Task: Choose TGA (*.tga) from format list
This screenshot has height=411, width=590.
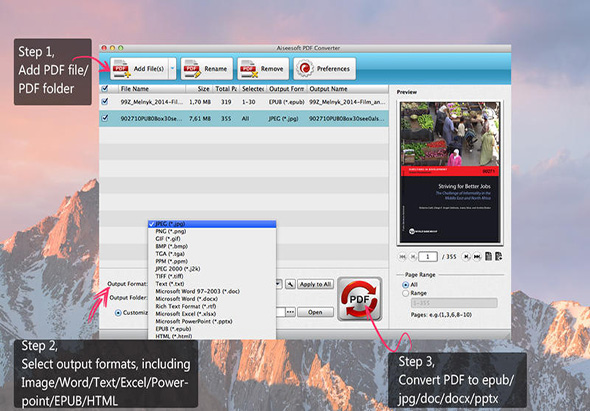Action: click(212, 254)
